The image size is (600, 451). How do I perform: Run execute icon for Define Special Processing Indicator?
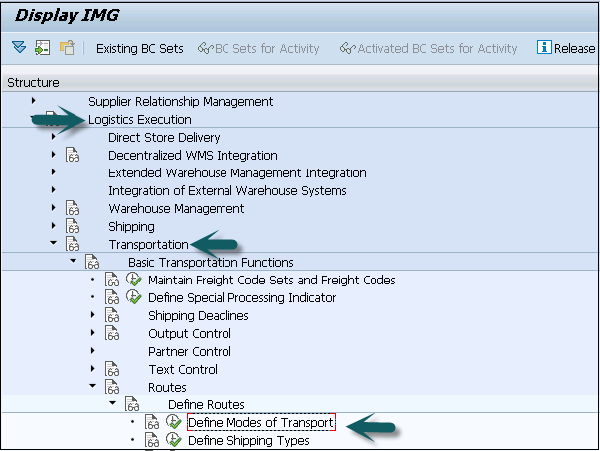tap(134, 298)
